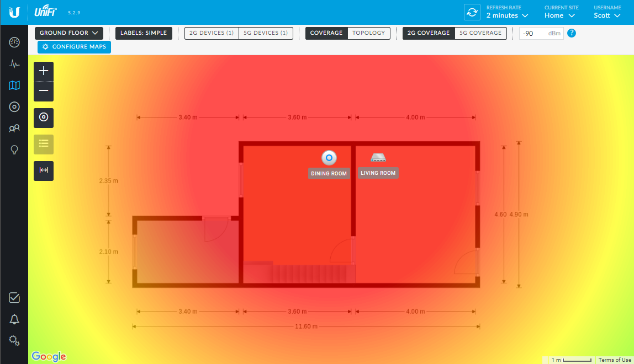Screen dimensions: 634x364
Task: Open the Scott username menu
Action: point(606,15)
